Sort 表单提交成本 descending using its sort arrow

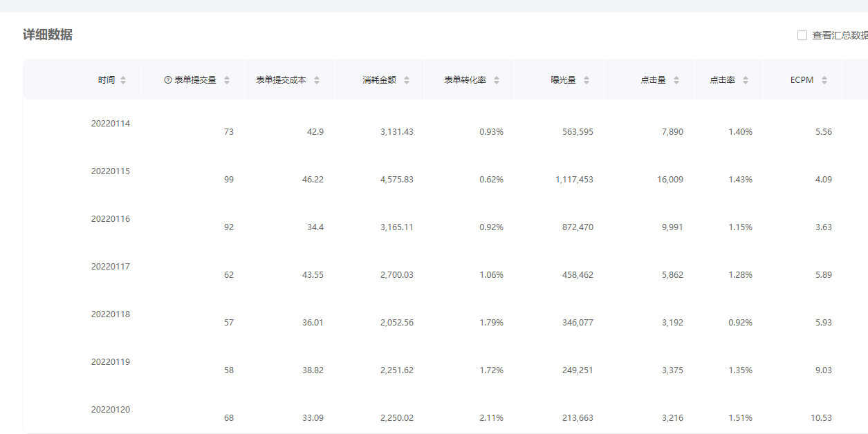[x=315, y=82]
